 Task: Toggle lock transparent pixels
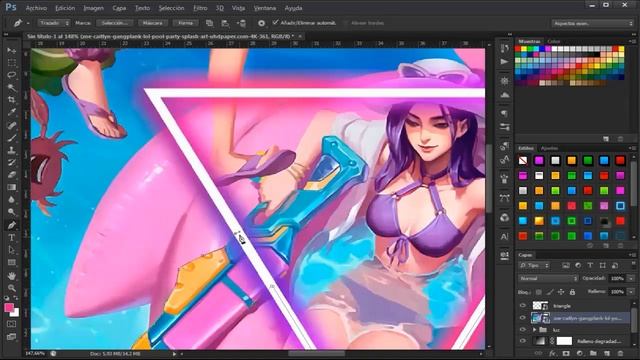coord(539,292)
